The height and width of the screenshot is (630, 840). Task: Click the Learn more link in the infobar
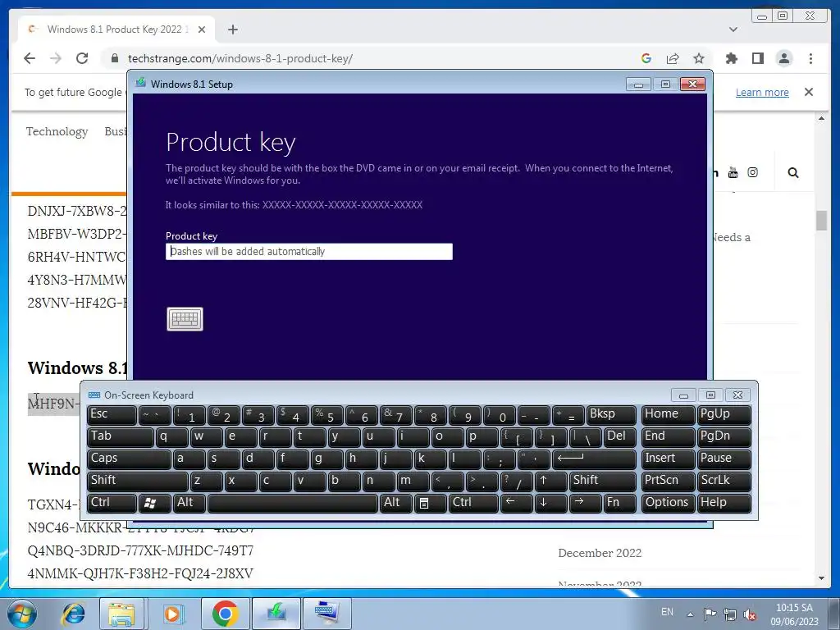coord(762,92)
